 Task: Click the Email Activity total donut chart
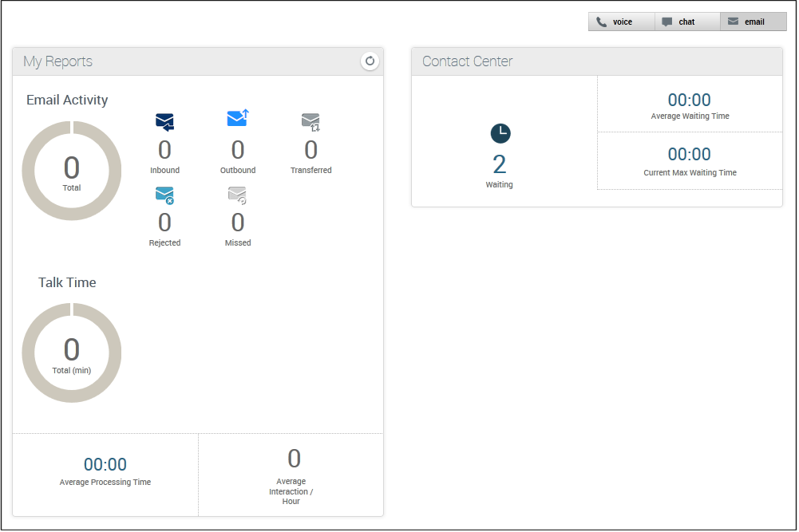pyautogui.click(x=72, y=171)
